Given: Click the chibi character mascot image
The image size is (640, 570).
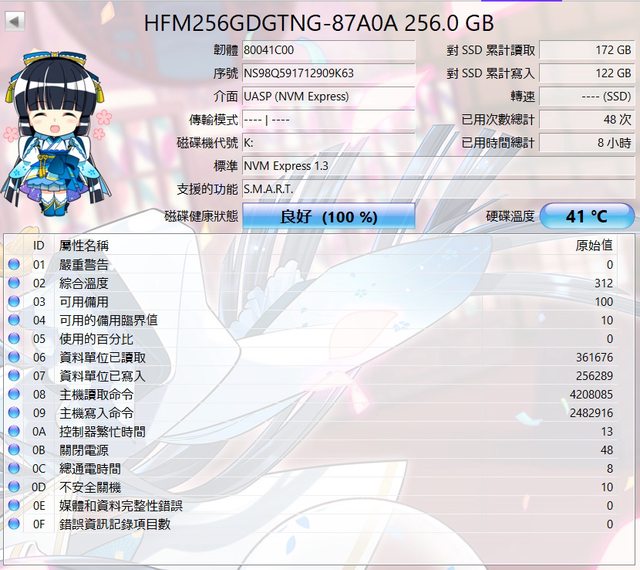Looking at the screenshot, I should [x=57, y=133].
